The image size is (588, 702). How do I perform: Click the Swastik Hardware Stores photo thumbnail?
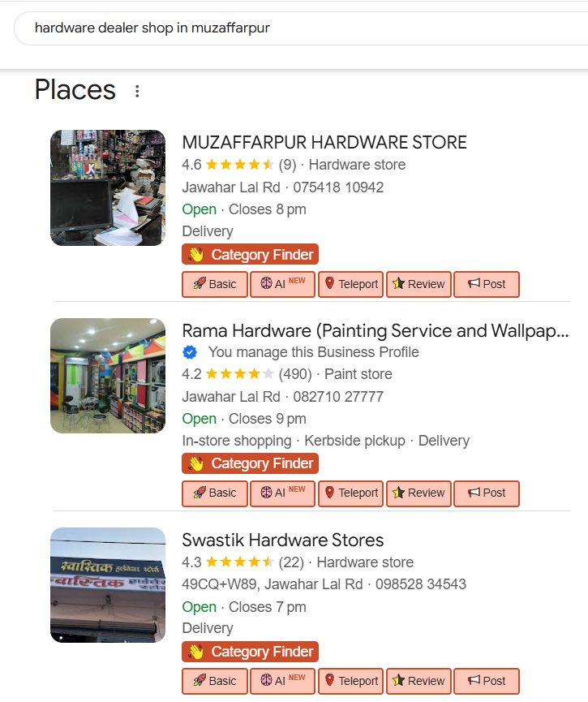[x=108, y=585]
